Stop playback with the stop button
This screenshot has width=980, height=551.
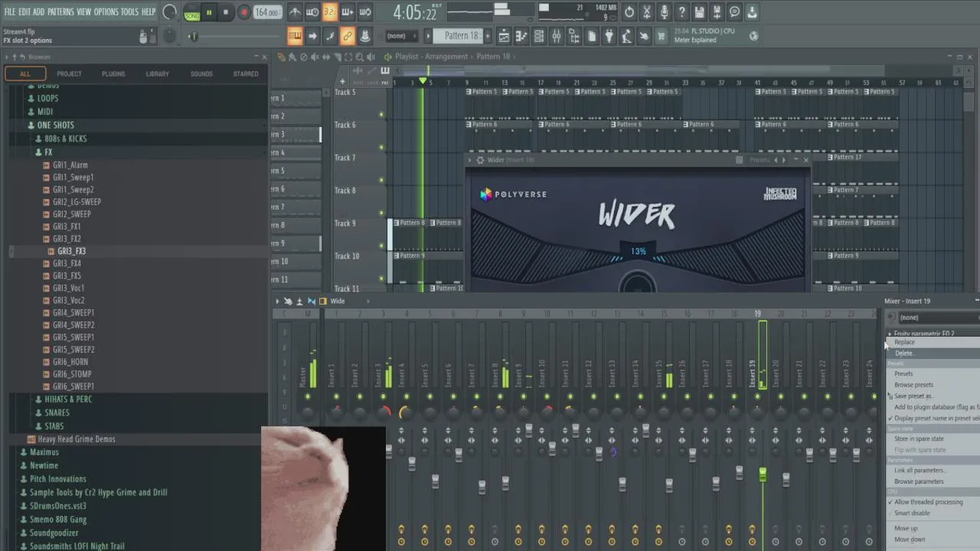coord(226,12)
